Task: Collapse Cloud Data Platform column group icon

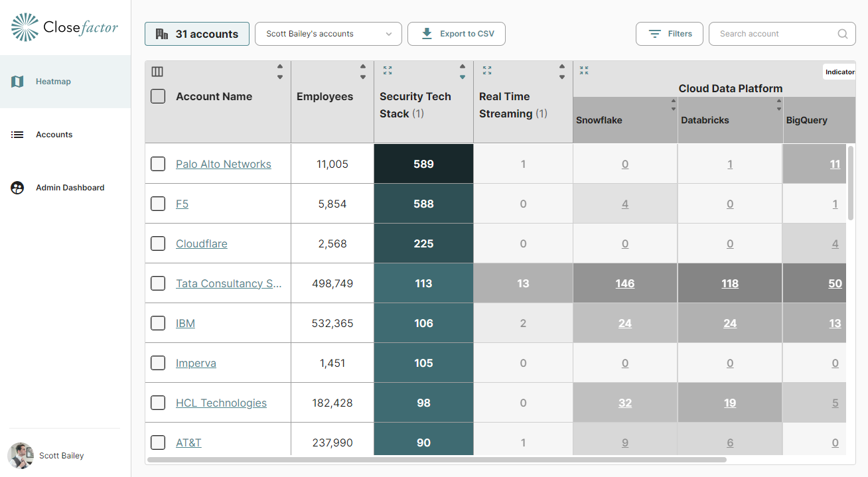Action: [584, 70]
